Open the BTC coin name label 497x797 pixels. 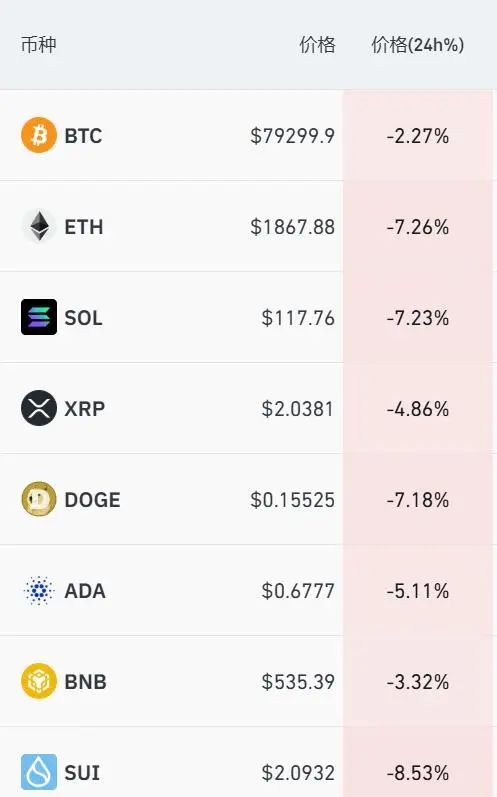click(x=83, y=136)
